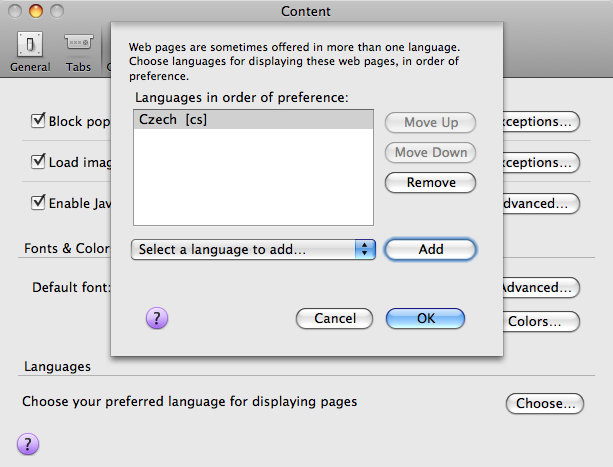Uncheck the Load images automatically checkbox
This screenshot has height=467, width=613.
[40, 162]
